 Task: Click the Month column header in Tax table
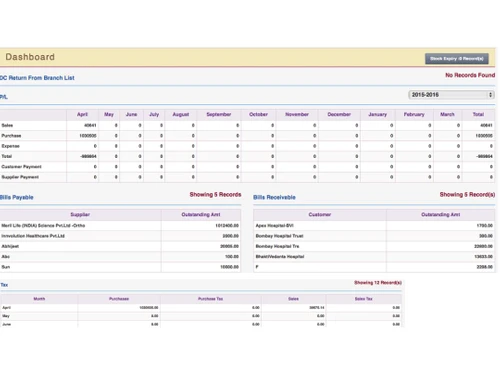pyautogui.click(x=39, y=299)
